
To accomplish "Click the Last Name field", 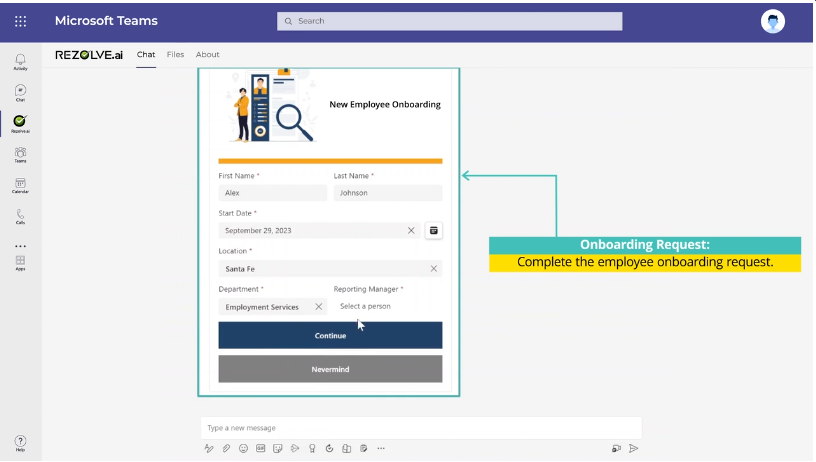I will [388, 192].
